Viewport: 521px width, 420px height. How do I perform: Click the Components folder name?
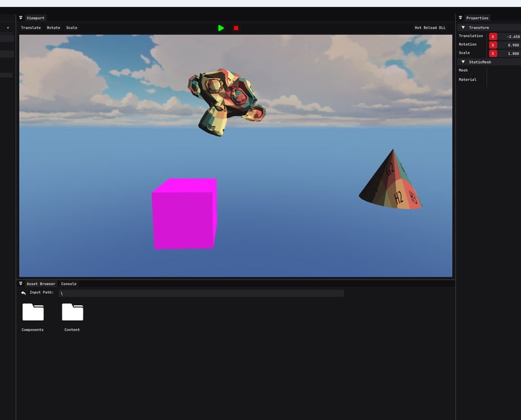[33, 330]
